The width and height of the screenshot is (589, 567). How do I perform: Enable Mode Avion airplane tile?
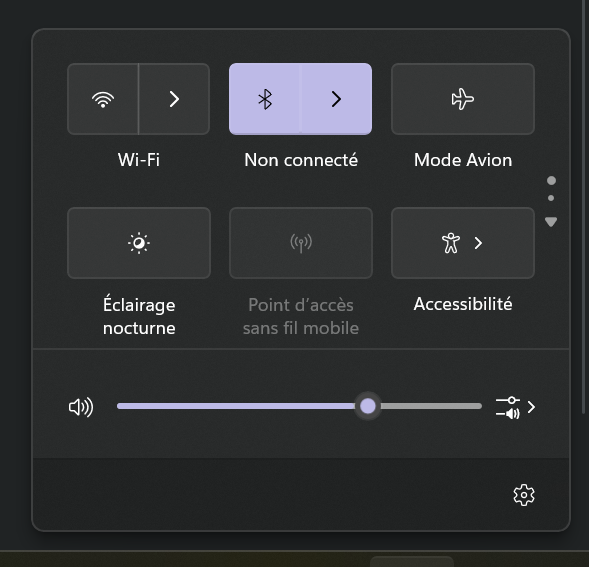463,99
